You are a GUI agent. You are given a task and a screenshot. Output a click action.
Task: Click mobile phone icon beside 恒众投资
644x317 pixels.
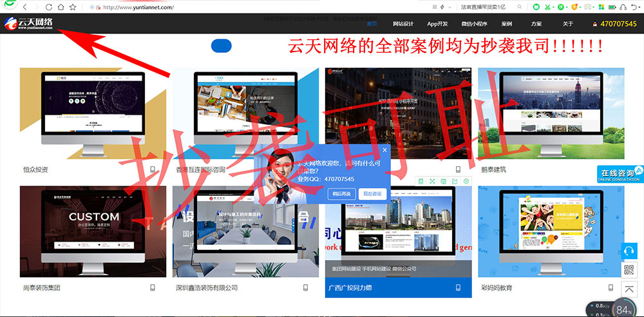pyautogui.click(x=153, y=169)
